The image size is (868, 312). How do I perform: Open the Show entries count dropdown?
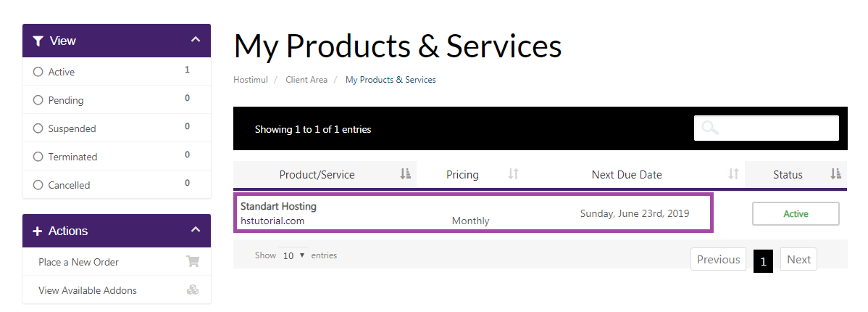[293, 256]
